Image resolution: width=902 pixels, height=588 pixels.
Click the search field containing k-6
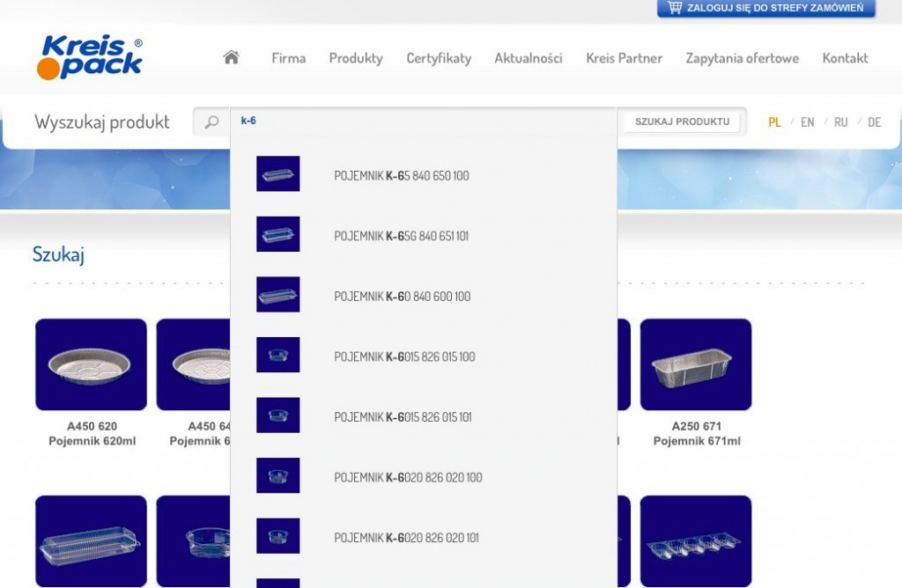[x=424, y=121]
